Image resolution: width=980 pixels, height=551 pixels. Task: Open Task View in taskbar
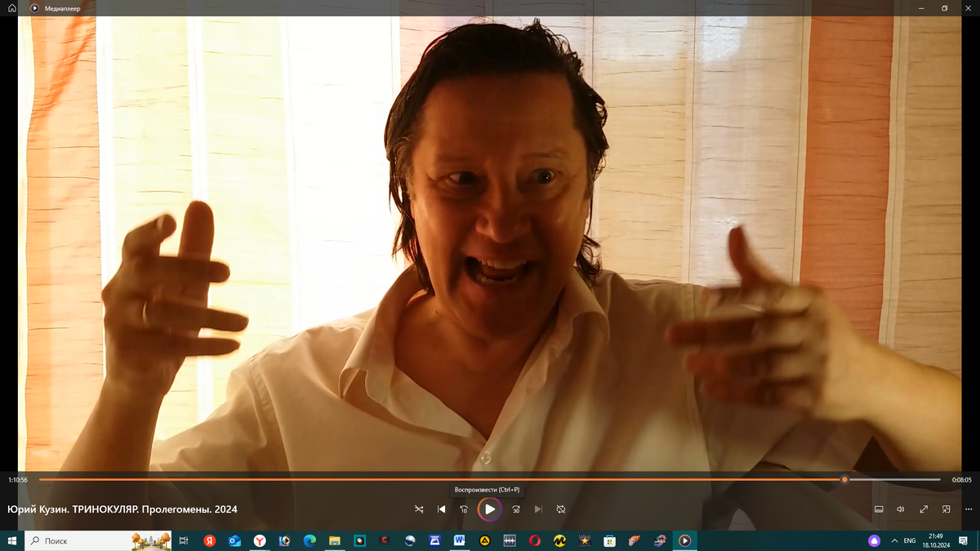point(184,540)
